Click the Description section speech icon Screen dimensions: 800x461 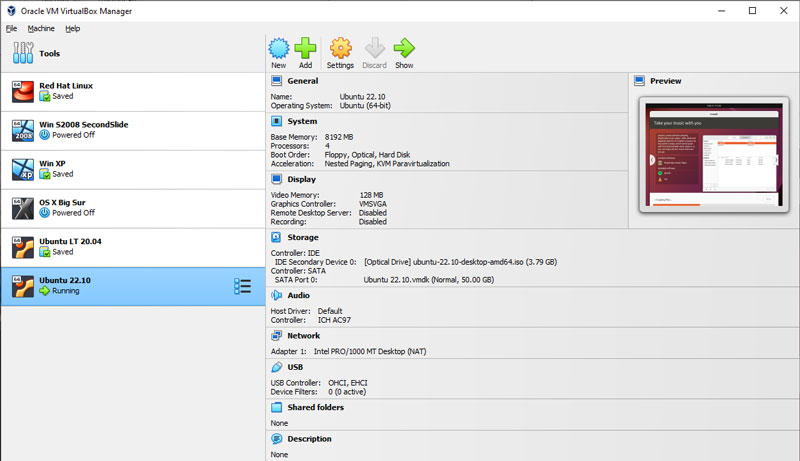277,439
